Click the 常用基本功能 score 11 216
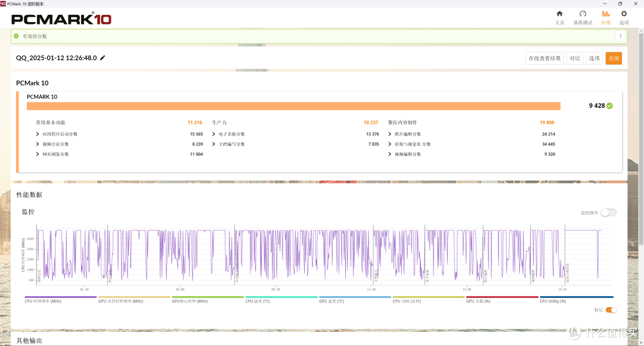Image resolution: width=644 pixels, height=346 pixels. 194,123
